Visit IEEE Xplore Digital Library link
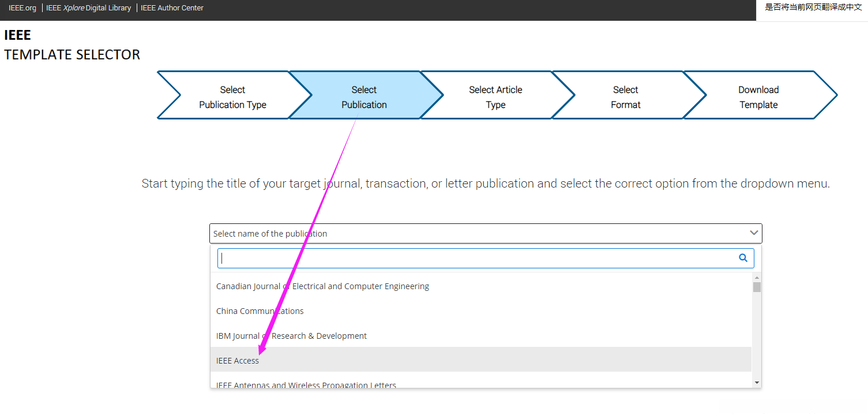 pos(89,8)
